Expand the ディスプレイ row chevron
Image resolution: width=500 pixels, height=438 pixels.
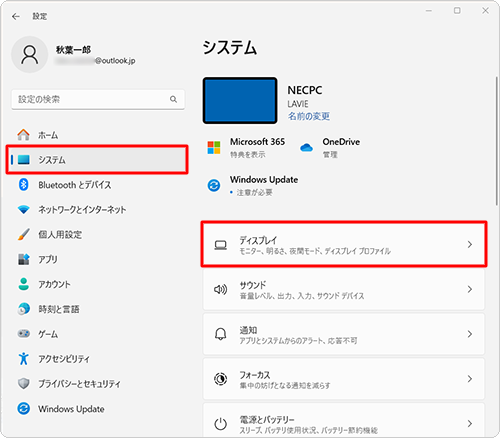coord(470,244)
